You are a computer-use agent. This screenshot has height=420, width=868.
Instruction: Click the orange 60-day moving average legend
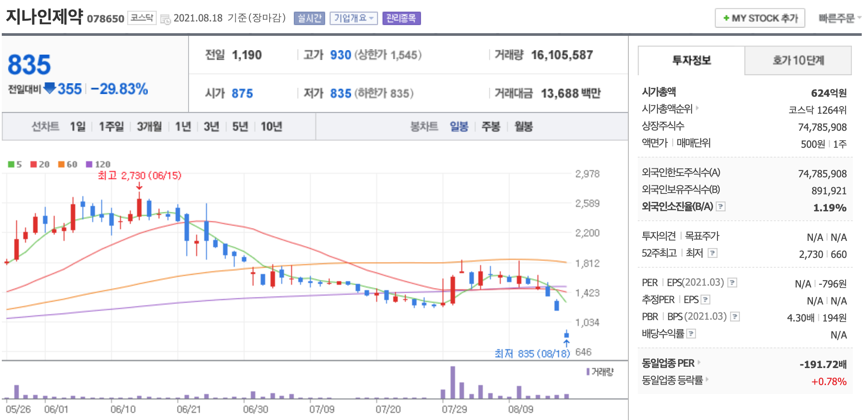68,164
